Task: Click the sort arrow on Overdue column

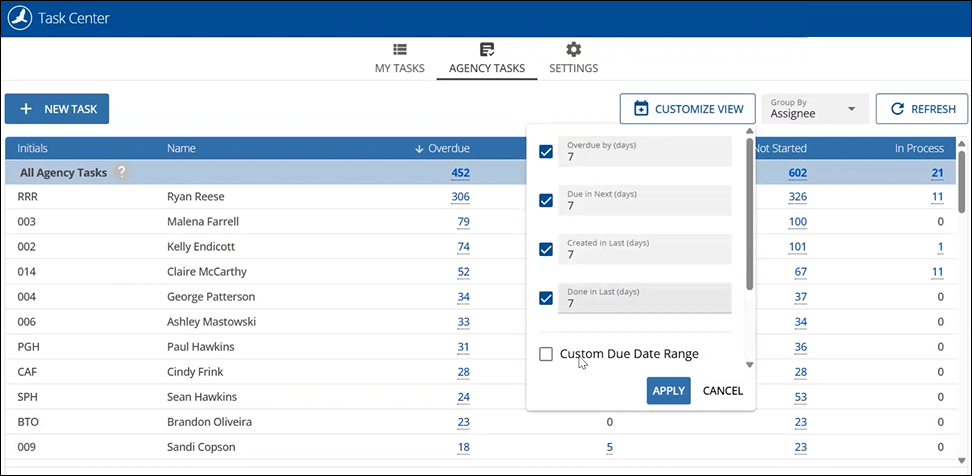Action: 419,149
